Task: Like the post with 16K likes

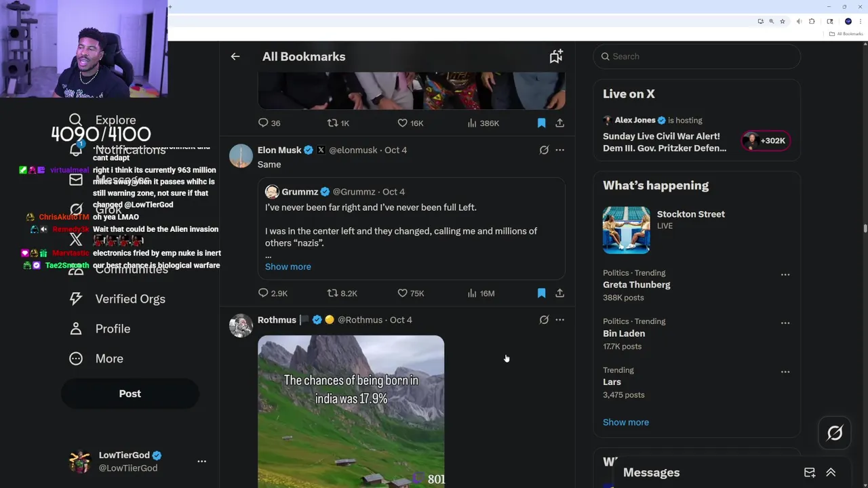Action: coord(410,123)
